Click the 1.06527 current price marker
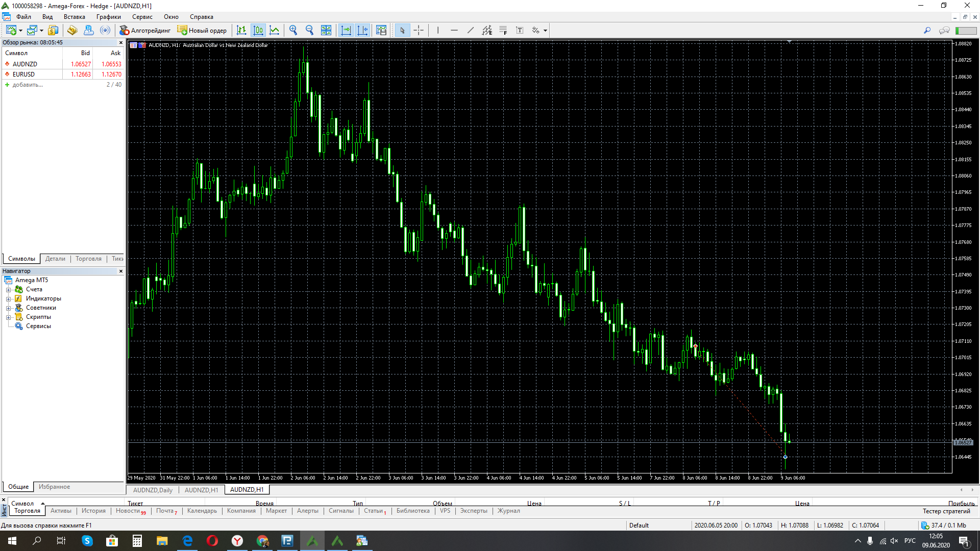The height and width of the screenshot is (551, 980). [x=964, y=443]
